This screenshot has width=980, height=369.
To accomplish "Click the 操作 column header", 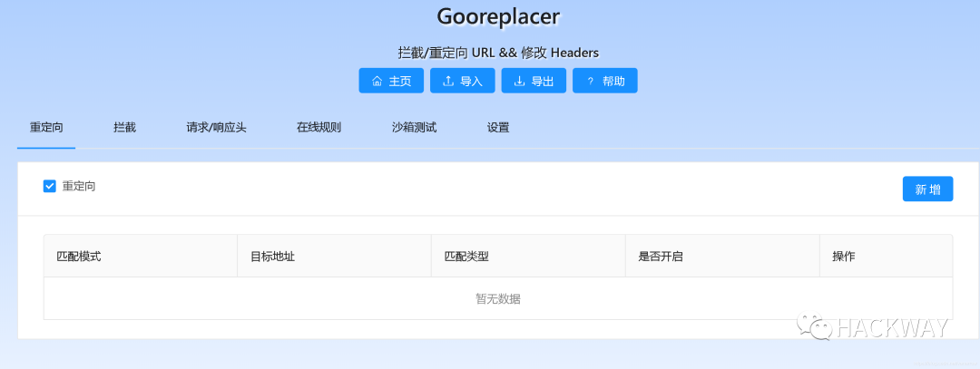I will tap(887, 257).
